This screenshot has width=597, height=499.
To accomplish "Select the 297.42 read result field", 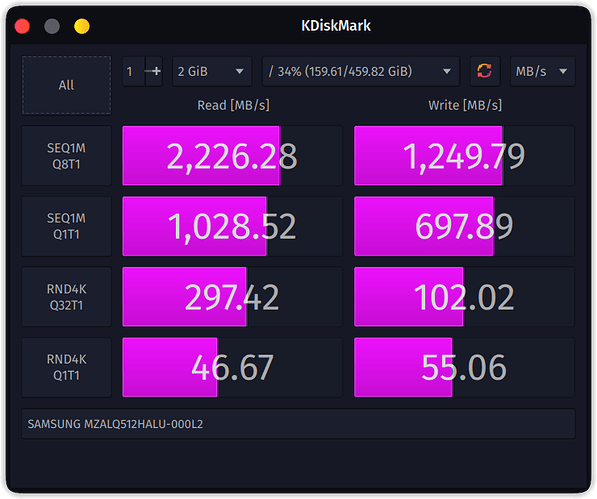I will pyautogui.click(x=232, y=297).
